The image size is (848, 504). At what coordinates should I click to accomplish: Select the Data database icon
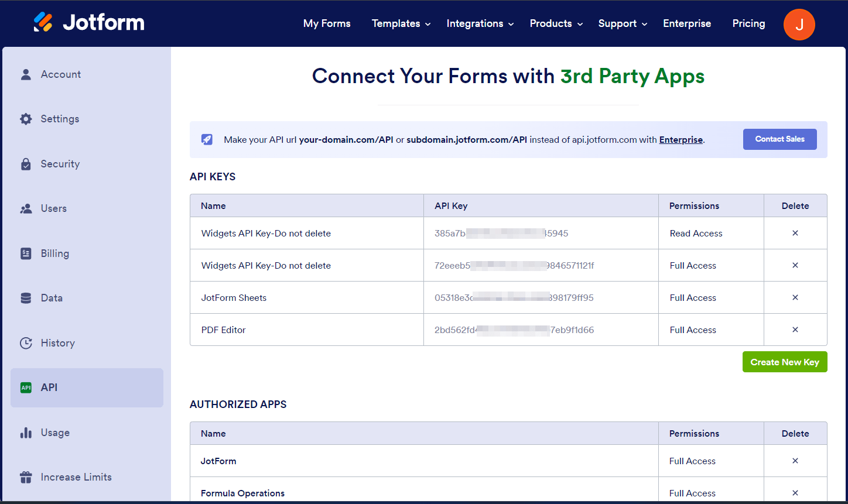tap(26, 298)
